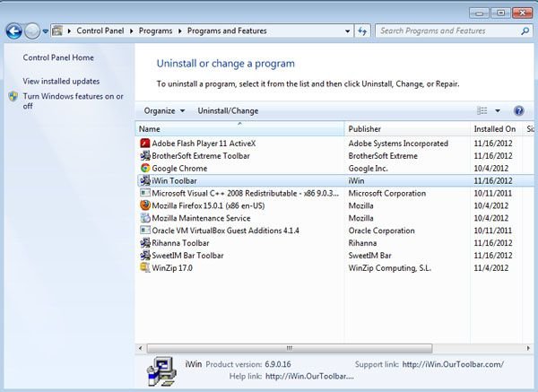
Task: Select the Google Chrome entry
Action: pos(179,169)
